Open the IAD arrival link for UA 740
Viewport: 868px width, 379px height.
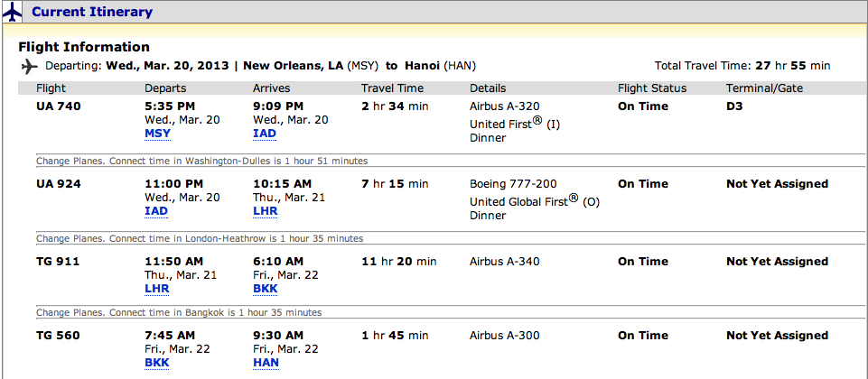pyautogui.click(x=266, y=134)
